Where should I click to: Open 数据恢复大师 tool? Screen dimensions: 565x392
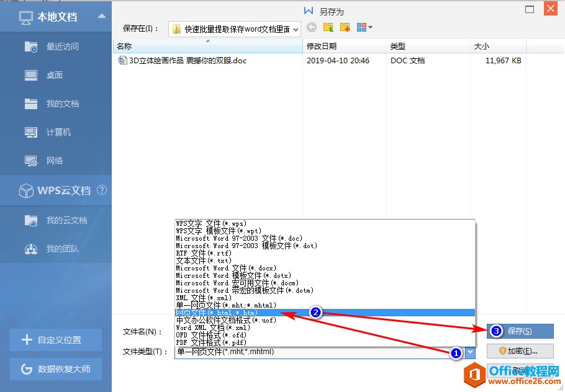coord(55,369)
